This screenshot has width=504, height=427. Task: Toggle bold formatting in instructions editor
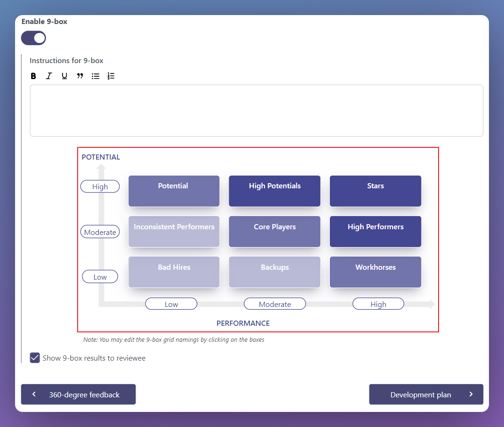coord(33,76)
